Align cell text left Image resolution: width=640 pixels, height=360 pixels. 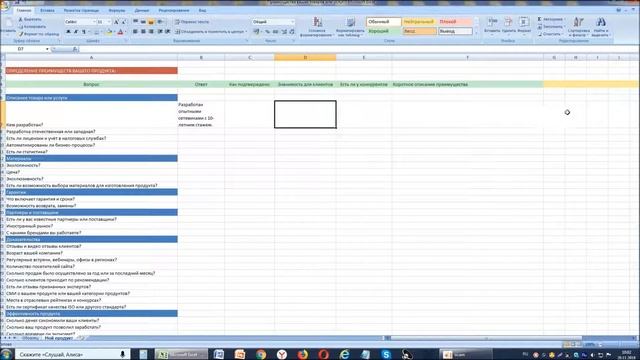pos(136,31)
